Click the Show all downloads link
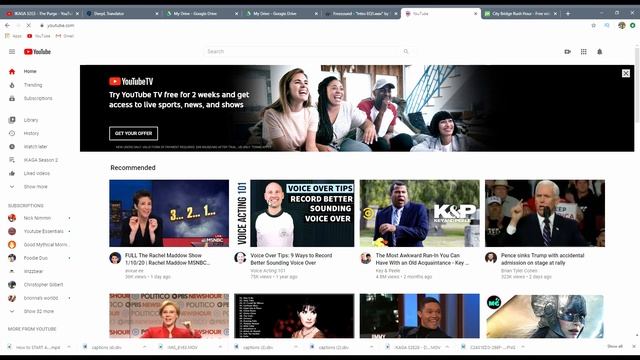 tap(615, 347)
